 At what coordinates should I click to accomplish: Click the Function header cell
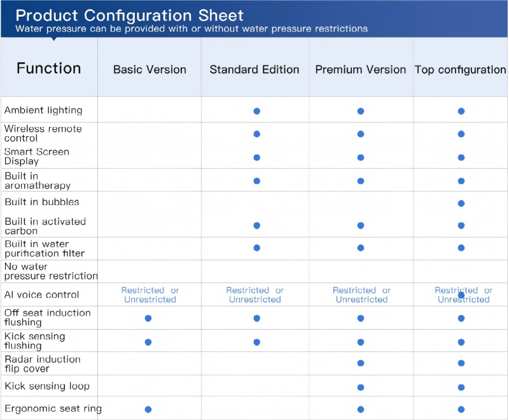pos(49,68)
